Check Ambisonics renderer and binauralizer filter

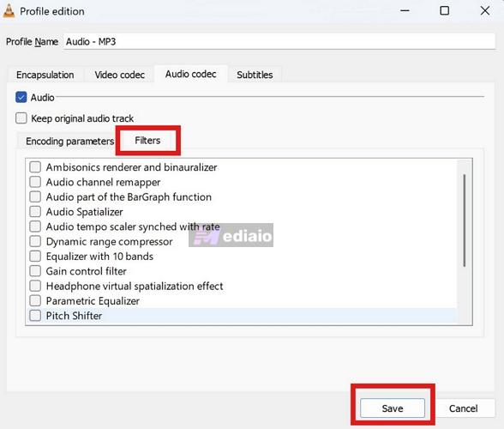35,167
